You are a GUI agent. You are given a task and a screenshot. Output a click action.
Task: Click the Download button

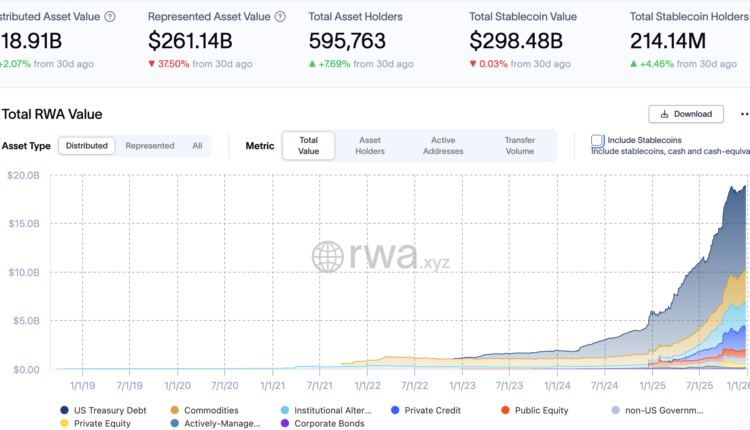tap(686, 114)
